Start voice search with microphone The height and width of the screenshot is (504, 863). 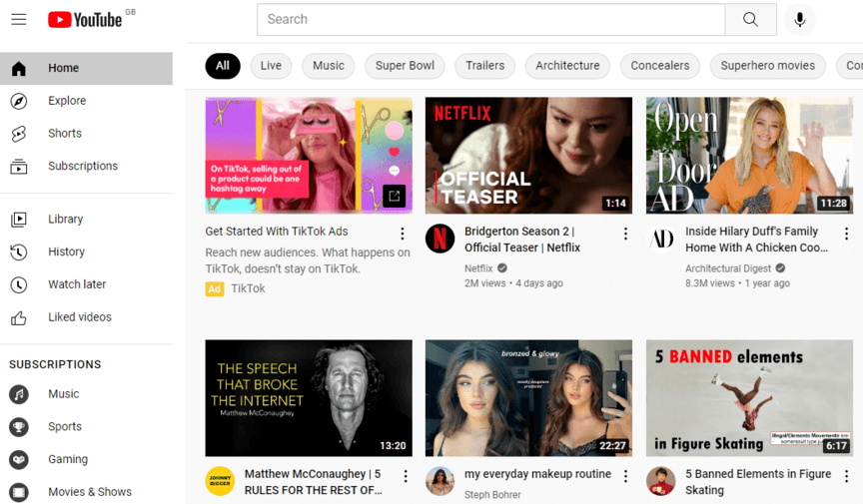[x=800, y=19]
